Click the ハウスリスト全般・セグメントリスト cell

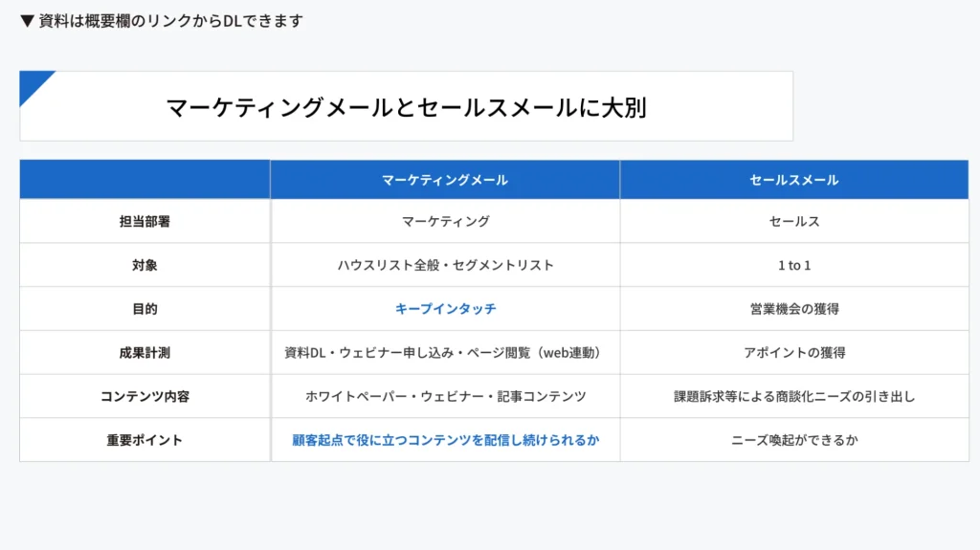click(445, 265)
